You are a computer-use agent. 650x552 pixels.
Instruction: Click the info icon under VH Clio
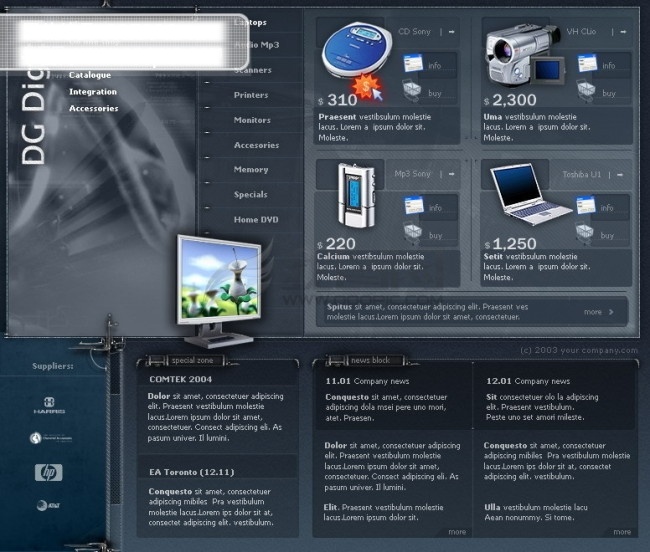[587, 63]
